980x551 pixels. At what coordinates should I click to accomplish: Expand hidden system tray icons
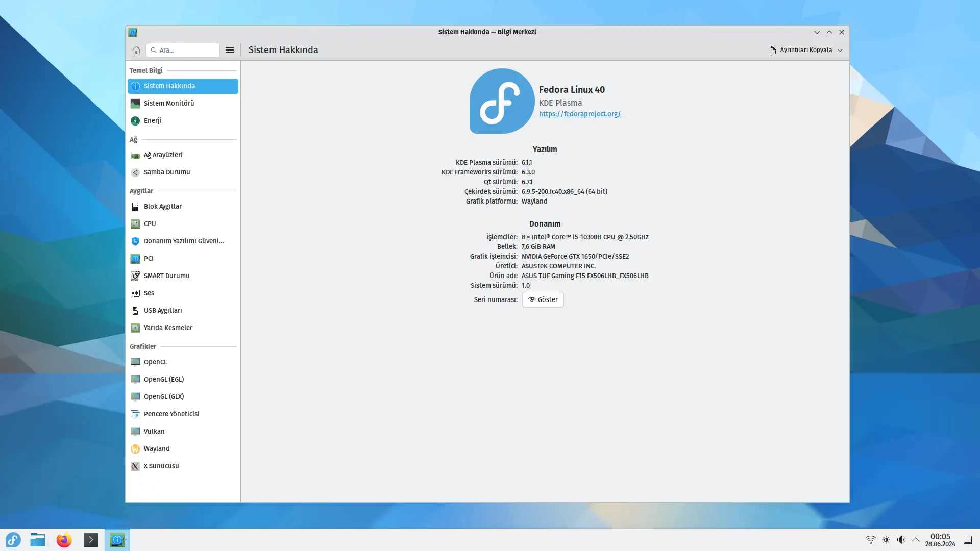tap(916, 540)
